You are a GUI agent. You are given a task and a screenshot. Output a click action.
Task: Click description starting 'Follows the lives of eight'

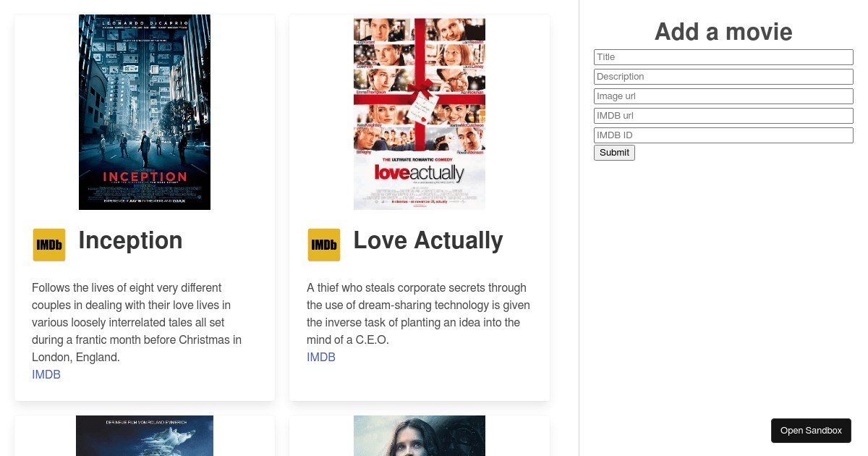(x=137, y=322)
